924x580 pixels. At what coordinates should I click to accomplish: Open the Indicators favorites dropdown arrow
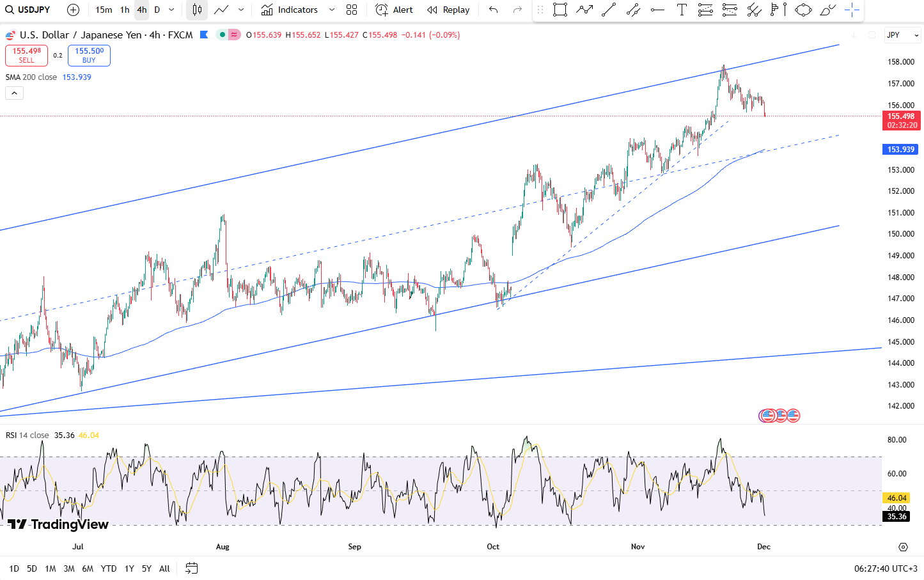click(x=331, y=10)
